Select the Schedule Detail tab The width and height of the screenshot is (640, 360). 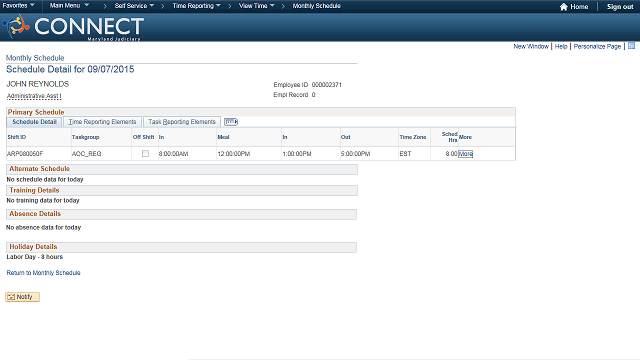(34, 122)
